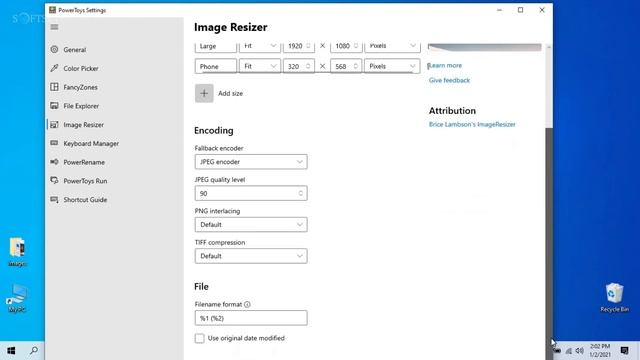The image size is (640, 360).
Task: Enable Use original date modified checkbox
Action: coord(200,338)
